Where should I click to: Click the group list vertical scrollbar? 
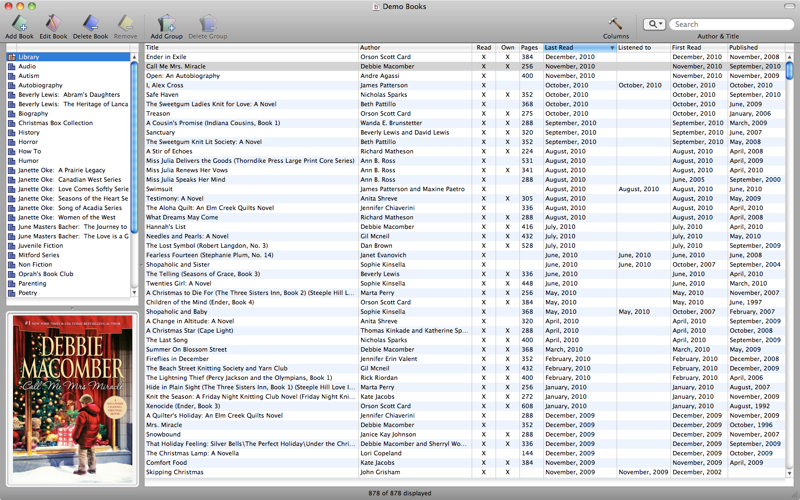134,145
